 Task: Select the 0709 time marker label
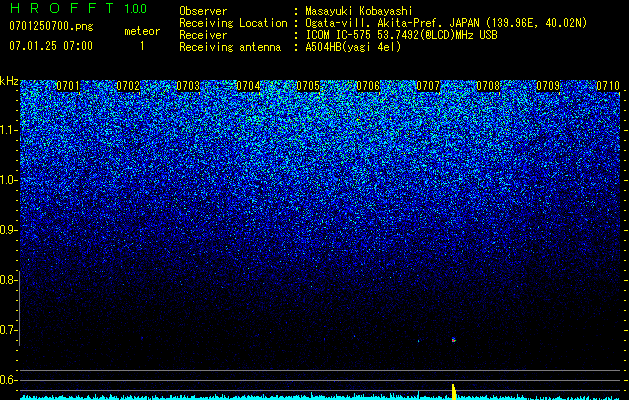point(548,86)
